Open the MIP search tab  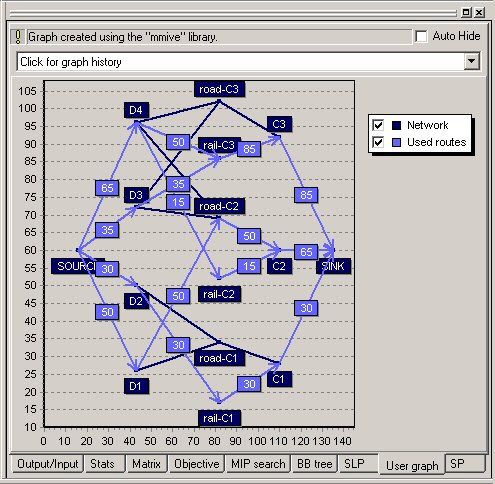[x=258, y=464]
